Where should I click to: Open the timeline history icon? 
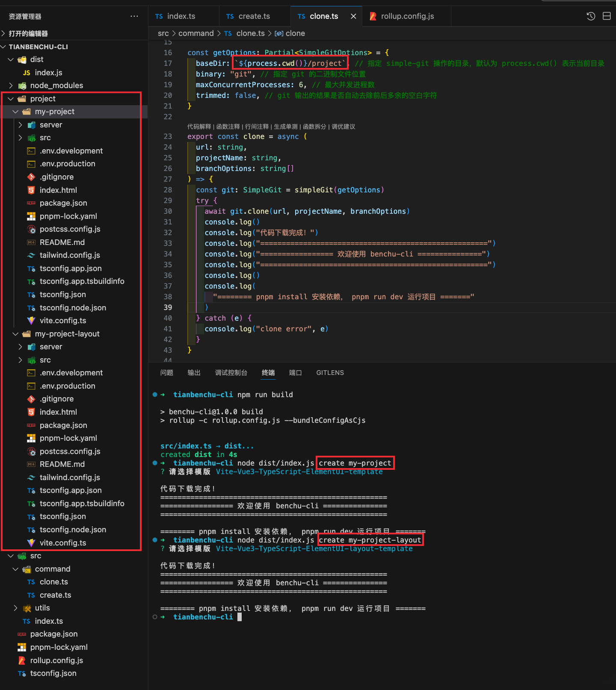(591, 16)
